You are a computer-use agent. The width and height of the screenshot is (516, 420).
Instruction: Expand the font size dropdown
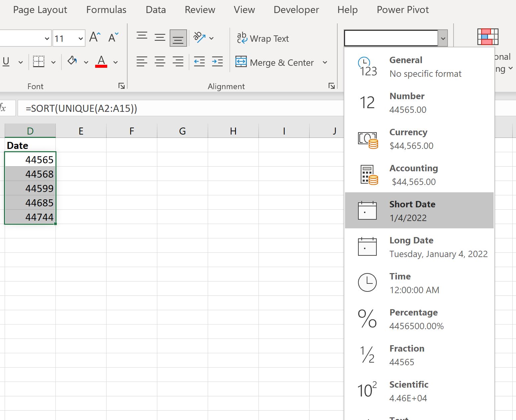[x=80, y=39]
